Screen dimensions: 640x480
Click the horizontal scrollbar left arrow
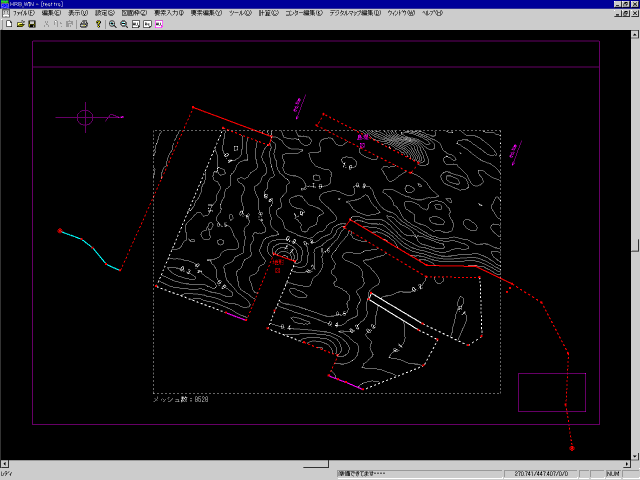(x=5, y=463)
